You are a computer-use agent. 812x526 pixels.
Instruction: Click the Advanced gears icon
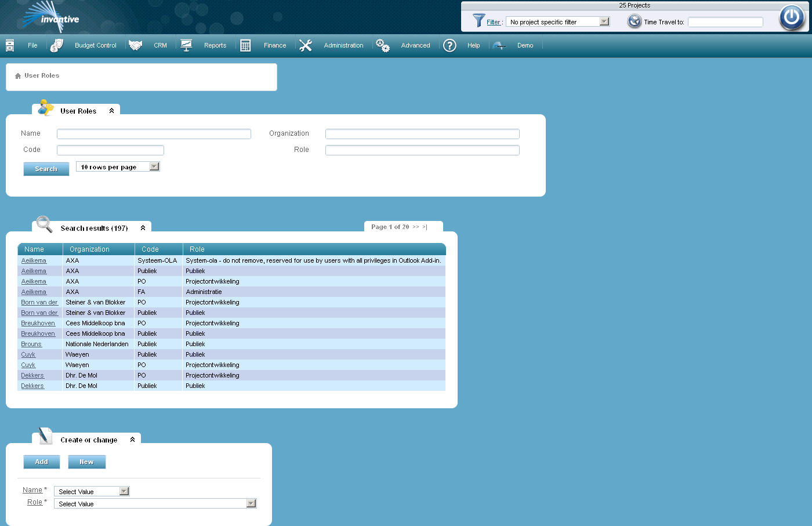(x=383, y=45)
